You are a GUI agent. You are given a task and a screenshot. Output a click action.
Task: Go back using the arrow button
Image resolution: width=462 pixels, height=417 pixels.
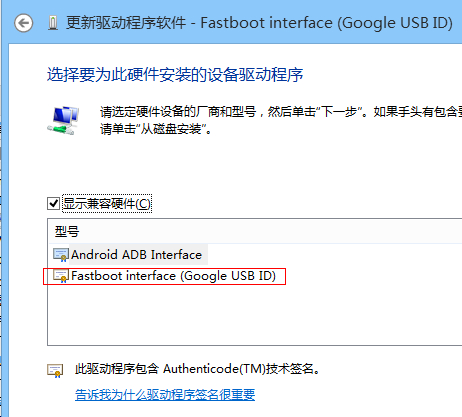click(23, 23)
